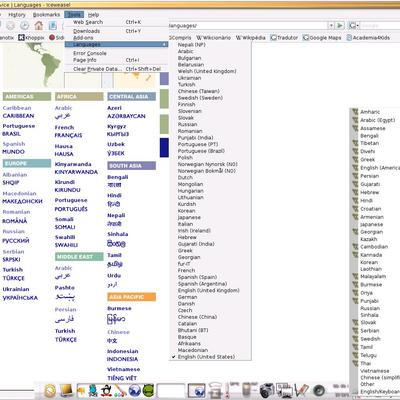Screen dimensions: 400x400
Task: Select checked English (United States) language option
Action: tap(210, 357)
